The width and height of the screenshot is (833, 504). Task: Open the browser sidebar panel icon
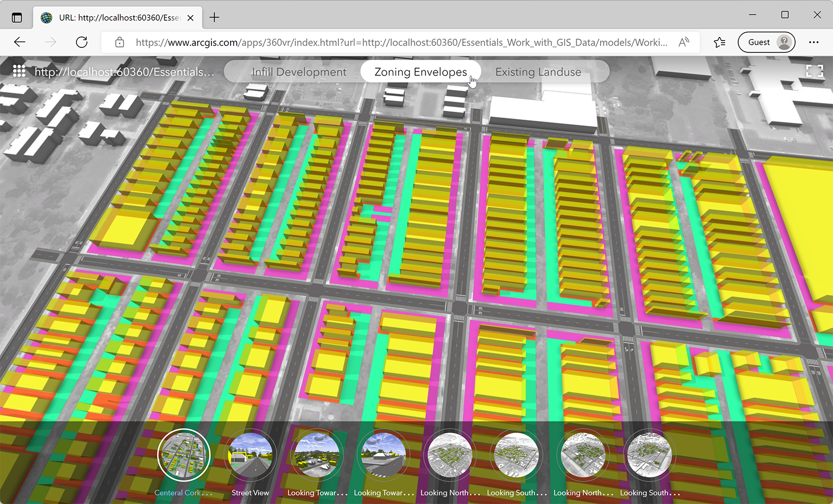tap(17, 17)
